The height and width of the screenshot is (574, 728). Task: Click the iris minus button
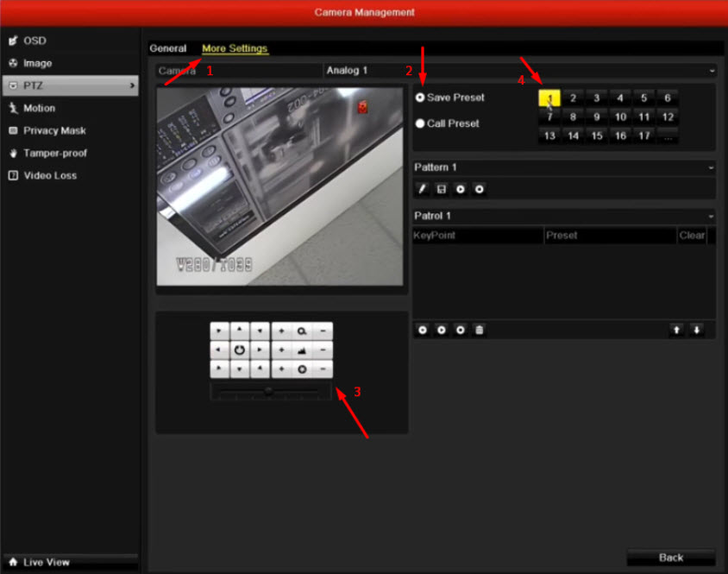[323, 369]
